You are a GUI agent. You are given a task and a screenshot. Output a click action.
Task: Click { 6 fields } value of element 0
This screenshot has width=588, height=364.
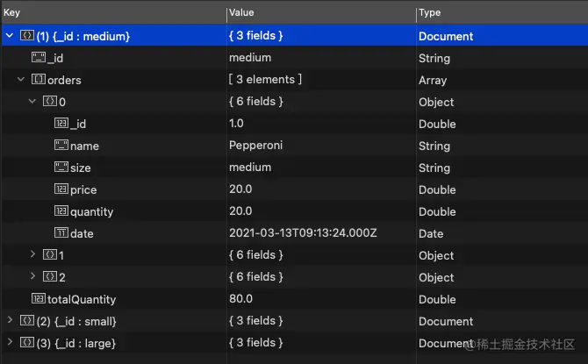coord(255,101)
